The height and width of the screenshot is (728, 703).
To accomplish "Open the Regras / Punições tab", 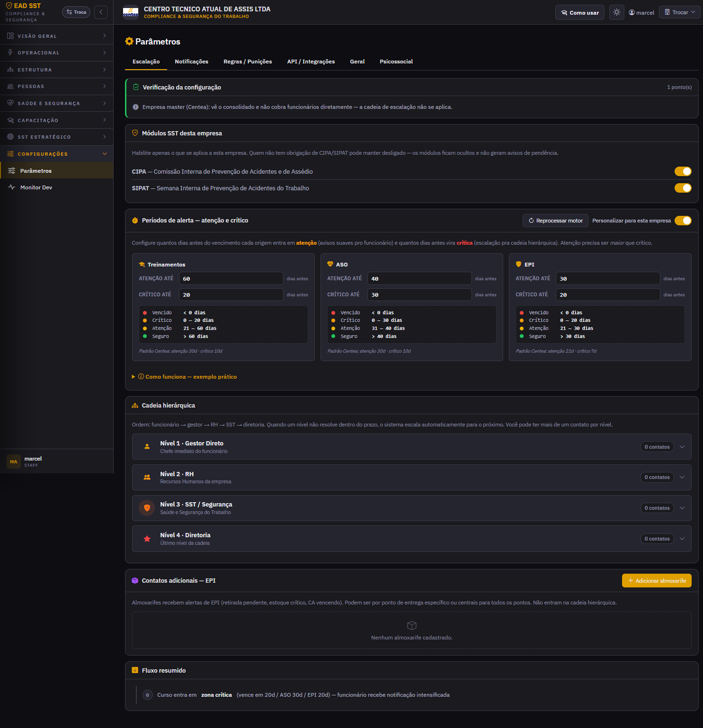I will click(248, 62).
